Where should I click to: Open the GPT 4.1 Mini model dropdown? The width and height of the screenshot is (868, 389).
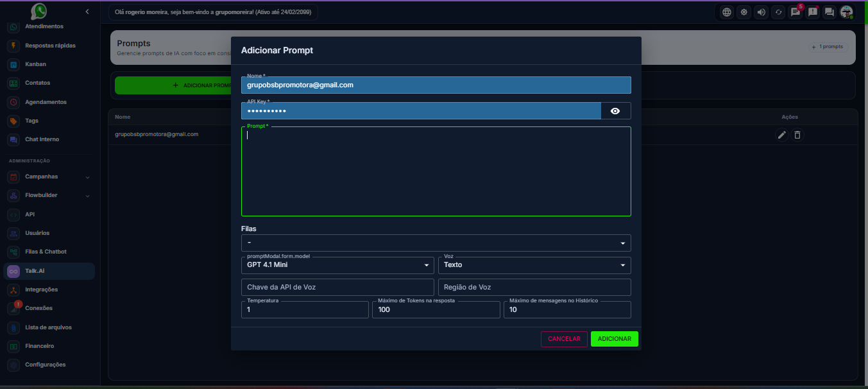pyautogui.click(x=337, y=265)
